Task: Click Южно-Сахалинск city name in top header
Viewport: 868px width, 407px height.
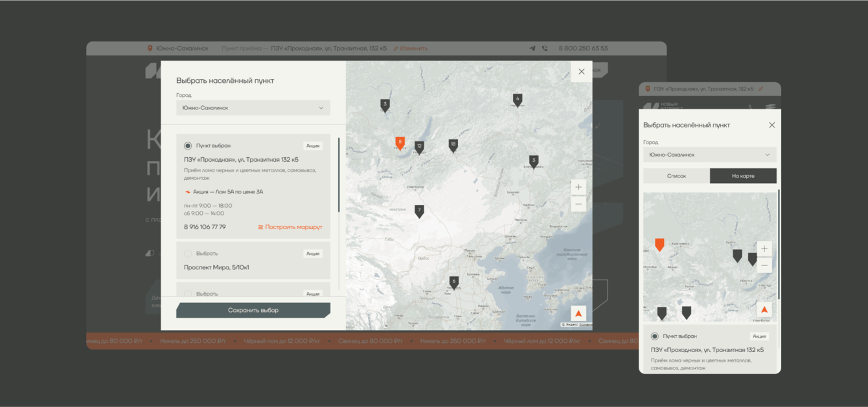Action: [x=182, y=49]
